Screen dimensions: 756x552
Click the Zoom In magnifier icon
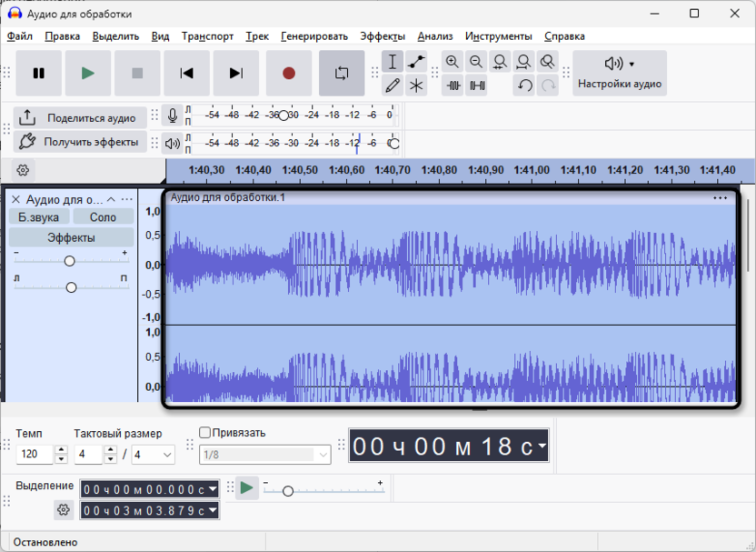click(x=453, y=61)
